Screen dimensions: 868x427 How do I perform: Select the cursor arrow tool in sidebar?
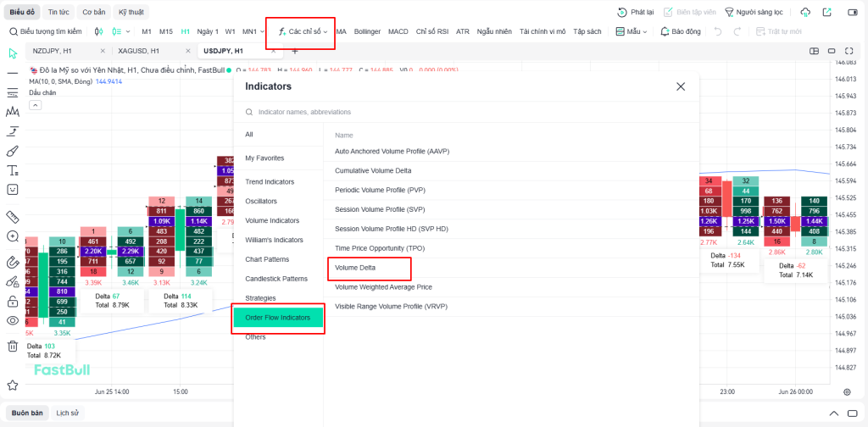pos(12,53)
